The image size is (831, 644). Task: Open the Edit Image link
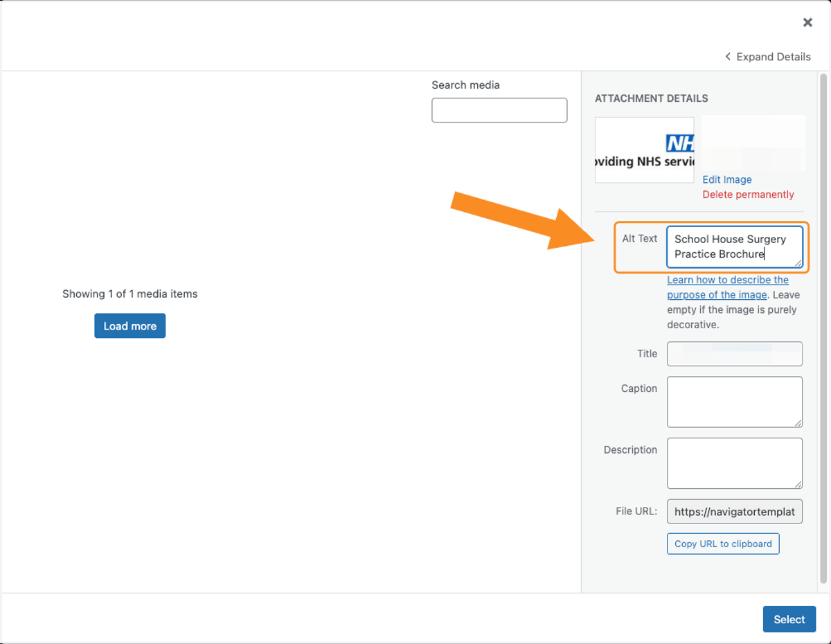click(x=727, y=179)
